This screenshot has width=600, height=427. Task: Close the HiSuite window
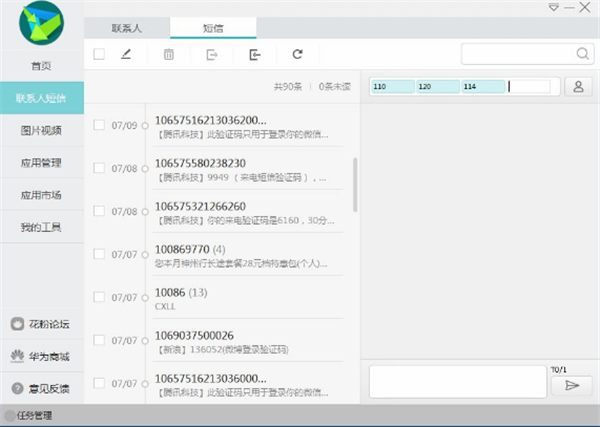coord(585,7)
